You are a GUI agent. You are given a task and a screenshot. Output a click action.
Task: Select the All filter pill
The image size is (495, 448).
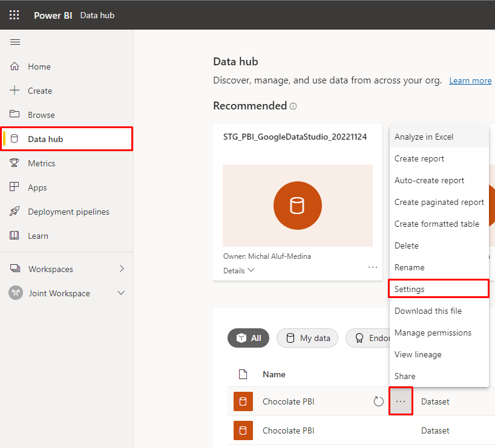tap(249, 338)
